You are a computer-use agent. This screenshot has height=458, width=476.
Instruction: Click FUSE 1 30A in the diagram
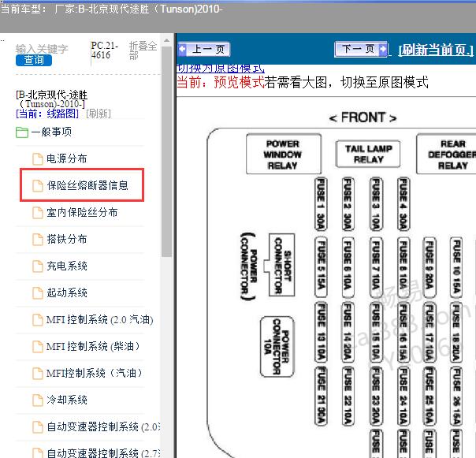[x=321, y=204]
